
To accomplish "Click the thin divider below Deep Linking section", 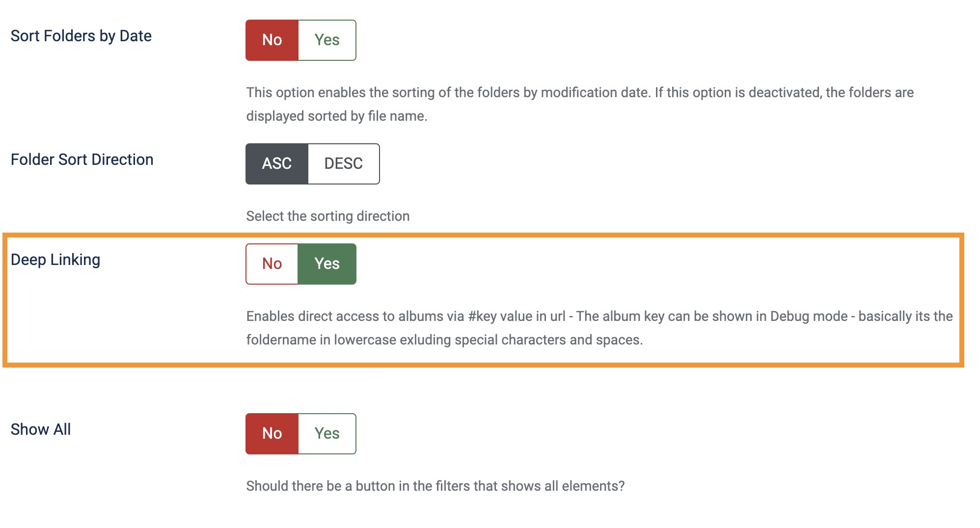I will click(x=196, y=372).
